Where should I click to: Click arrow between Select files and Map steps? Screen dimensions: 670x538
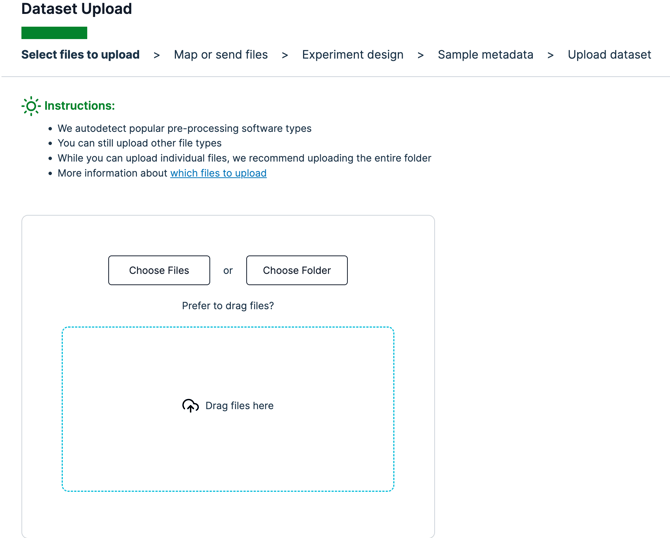point(157,55)
